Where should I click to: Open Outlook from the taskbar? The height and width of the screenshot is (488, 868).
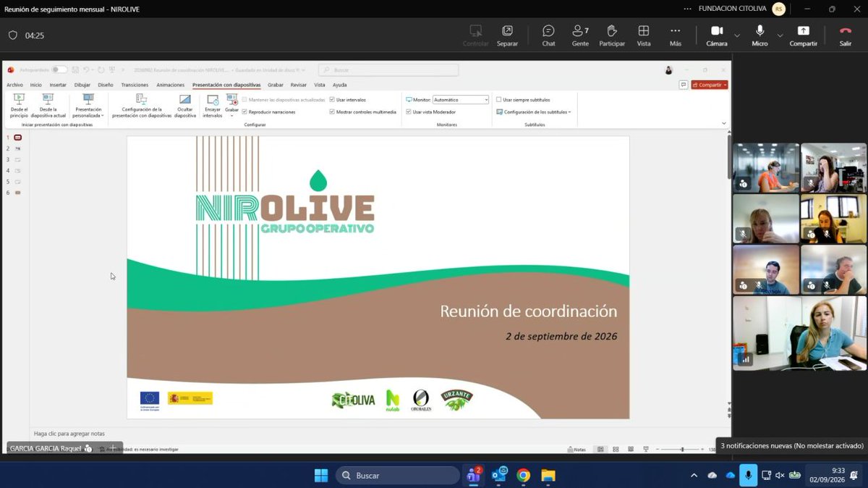499,475
